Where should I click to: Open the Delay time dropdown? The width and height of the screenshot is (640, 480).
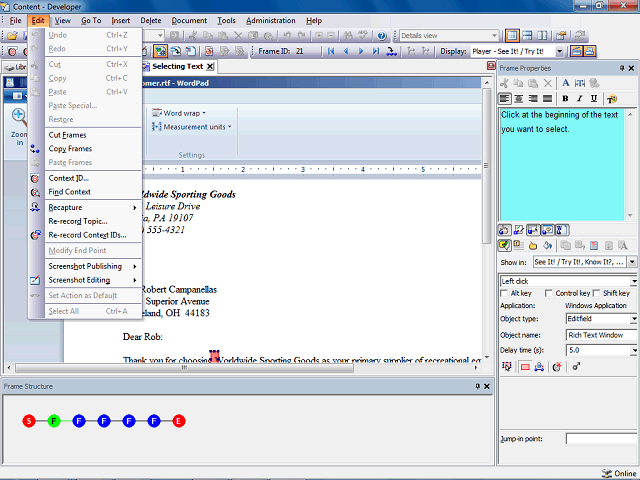coord(634,350)
